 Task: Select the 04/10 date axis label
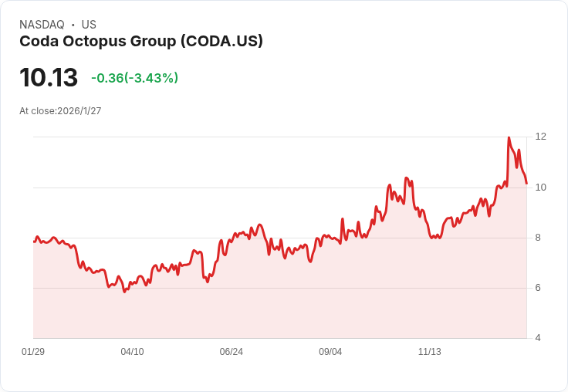132,352
